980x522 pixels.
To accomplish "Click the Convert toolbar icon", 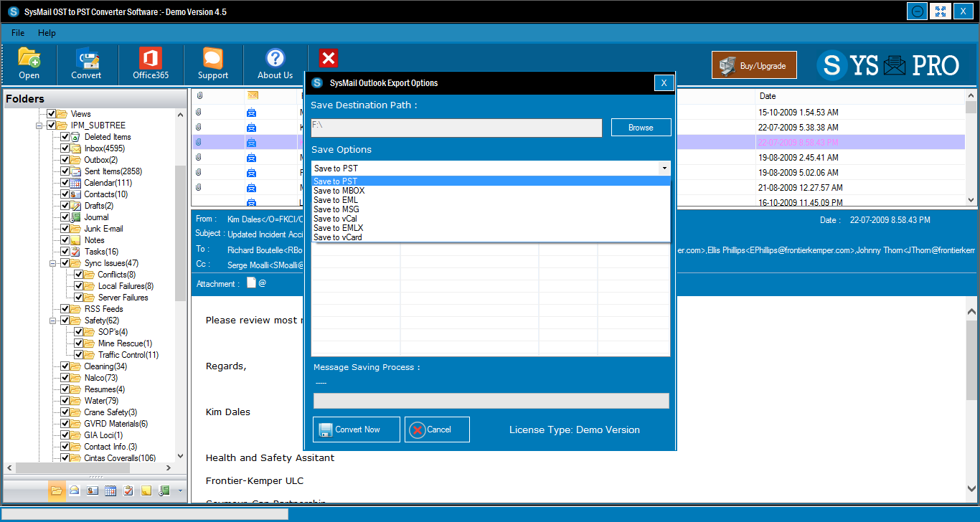I will tap(86, 63).
